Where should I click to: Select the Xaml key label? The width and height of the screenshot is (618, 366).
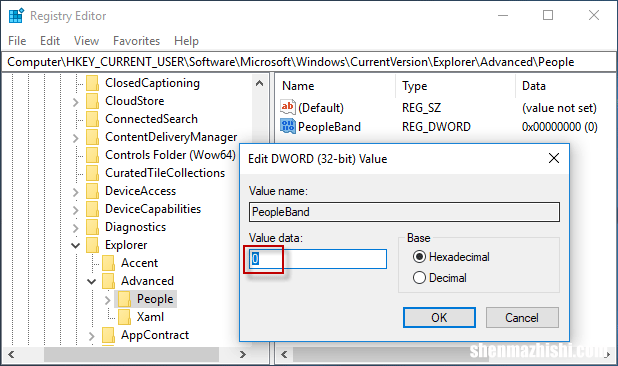tap(150, 317)
